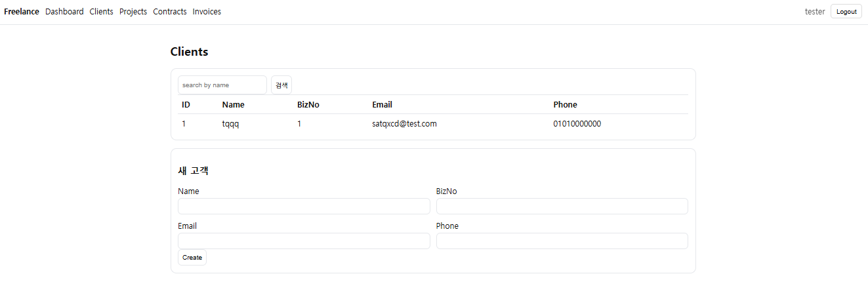Navigate to the Projects page
Image resolution: width=868 pixels, height=297 pixels.
tap(133, 12)
